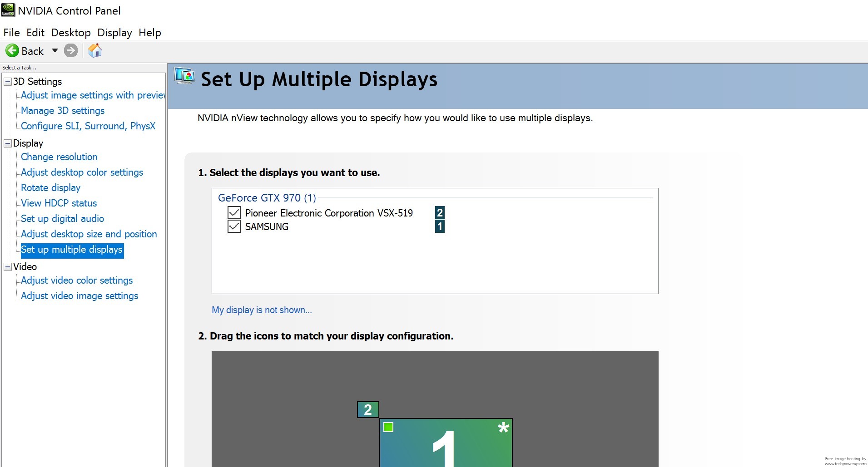Open the Edit menu
The image size is (868, 467).
(x=35, y=33)
